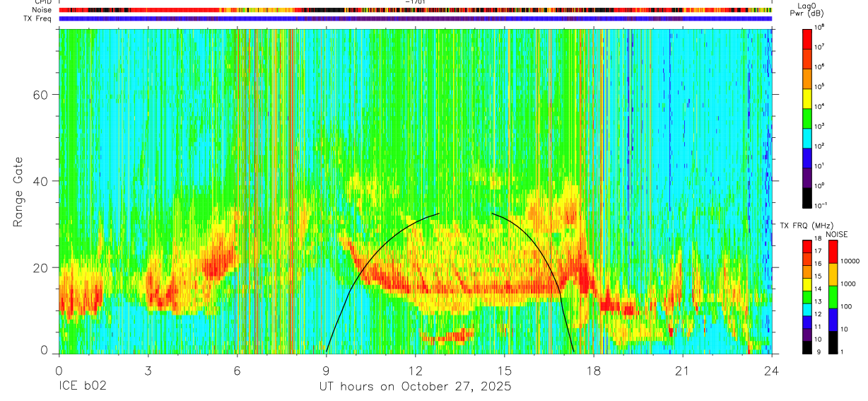Click the 'TX Freq' strip label at top left

coord(38,18)
